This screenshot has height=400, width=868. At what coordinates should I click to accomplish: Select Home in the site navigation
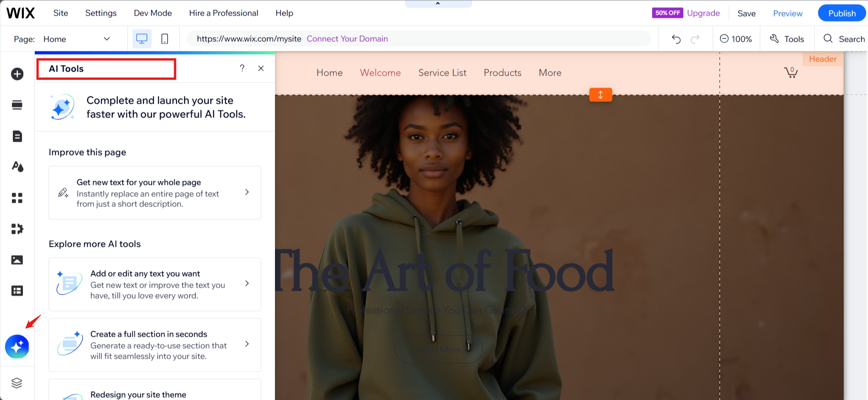coord(330,72)
